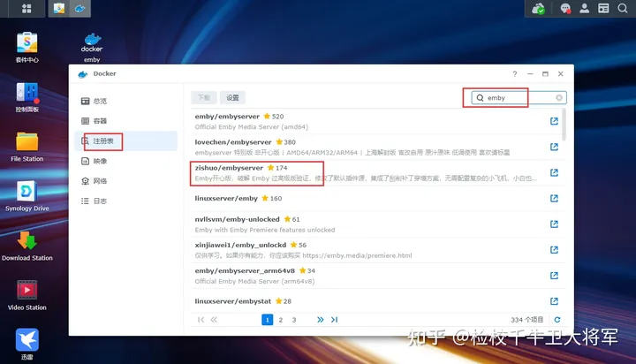Click the results list vertical scrollbar

point(564,125)
